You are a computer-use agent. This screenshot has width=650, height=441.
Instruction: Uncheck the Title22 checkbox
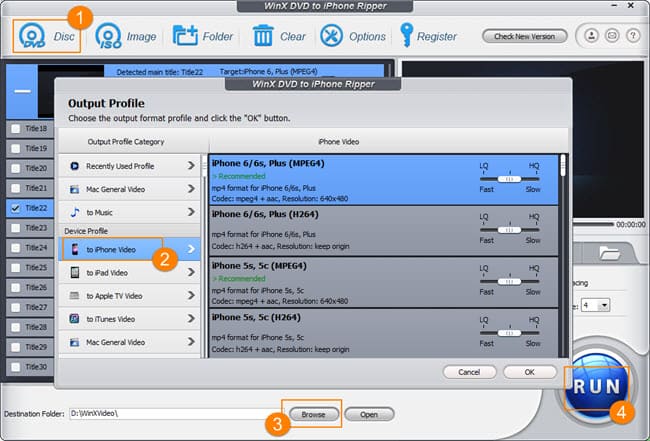pos(16,208)
